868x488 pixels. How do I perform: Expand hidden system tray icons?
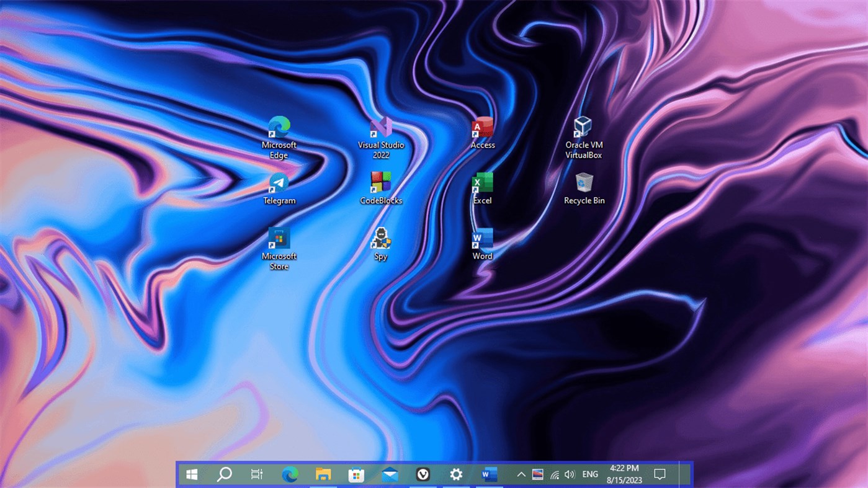[x=521, y=474]
